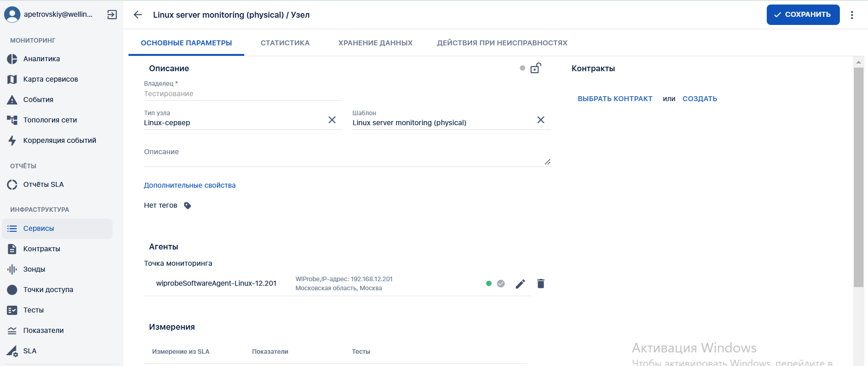Click the apetrovskiy@wellin... username
Viewport: 868px width, 366px height.
(x=58, y=15)
